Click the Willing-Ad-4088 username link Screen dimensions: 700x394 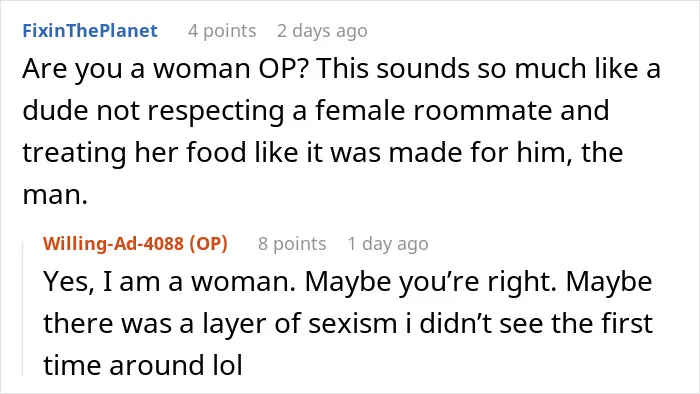tap(113, 244)
